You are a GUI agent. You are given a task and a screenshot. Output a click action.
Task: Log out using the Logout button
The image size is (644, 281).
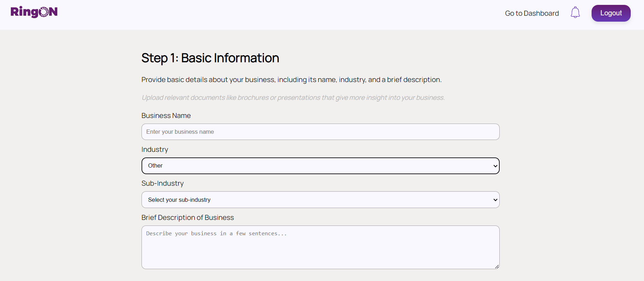[611, 13]
